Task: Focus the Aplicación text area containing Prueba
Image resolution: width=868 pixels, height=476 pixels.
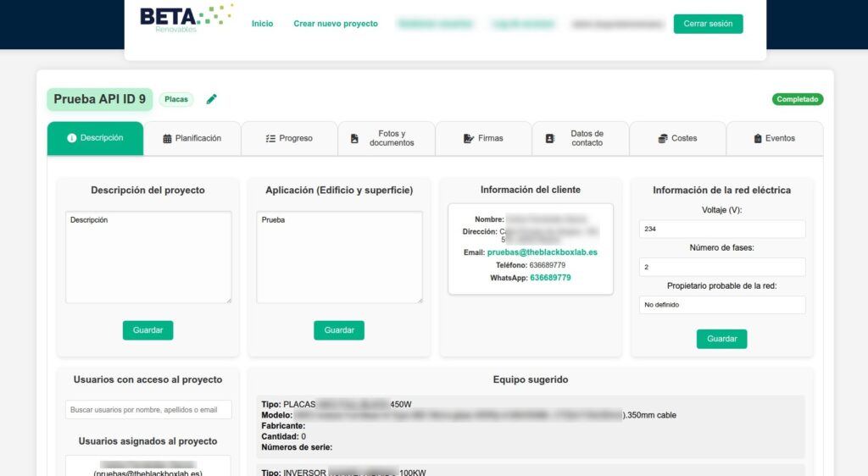Action: pyautogui.click(x=339, y=257)
